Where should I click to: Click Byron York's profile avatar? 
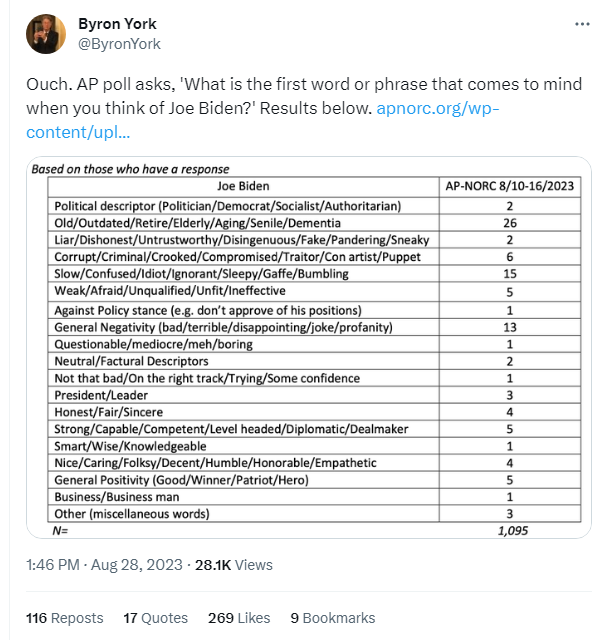(x=46, y=34)
